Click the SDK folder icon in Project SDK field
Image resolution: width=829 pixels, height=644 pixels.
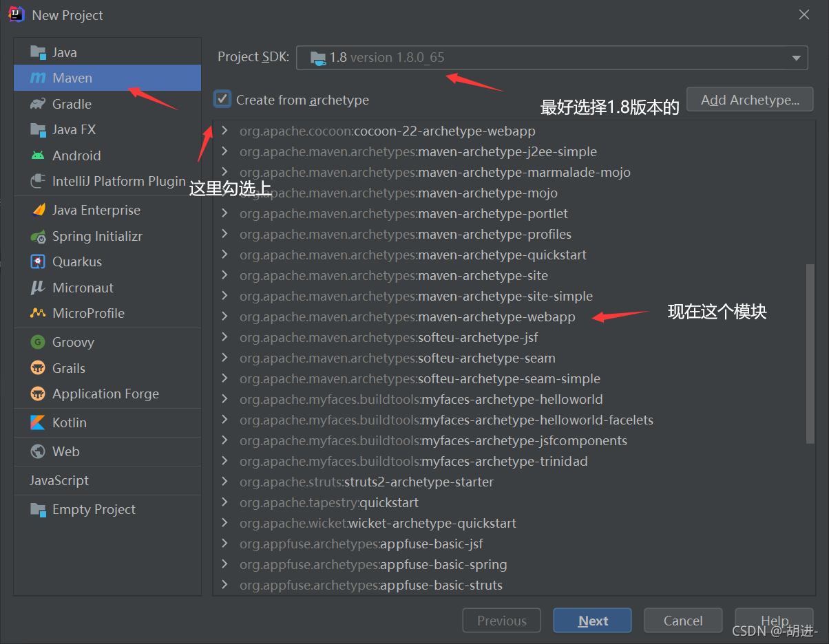click(318, 58)
